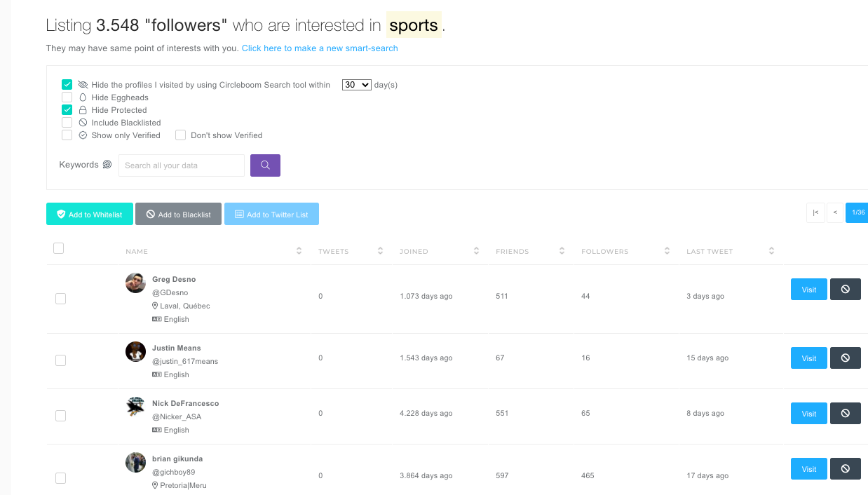The width and height of the screenshot is (868, 495).
Task: Click the first-page pagination control
Action: (815, 212)
